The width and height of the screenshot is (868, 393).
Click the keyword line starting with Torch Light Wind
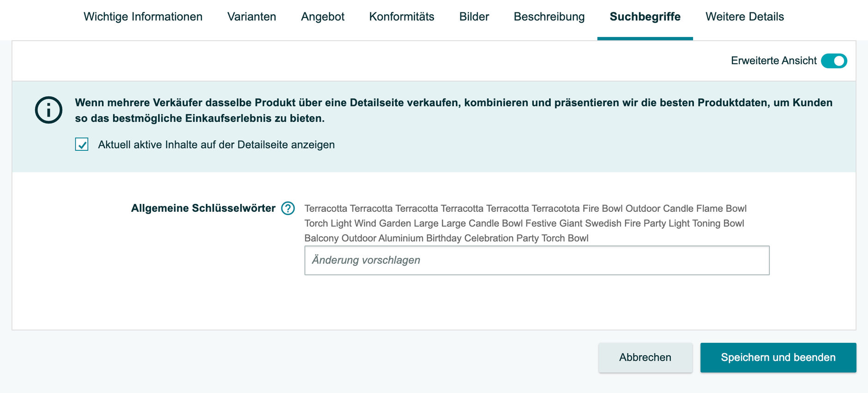pyautogui.click(x=524, y=223)
